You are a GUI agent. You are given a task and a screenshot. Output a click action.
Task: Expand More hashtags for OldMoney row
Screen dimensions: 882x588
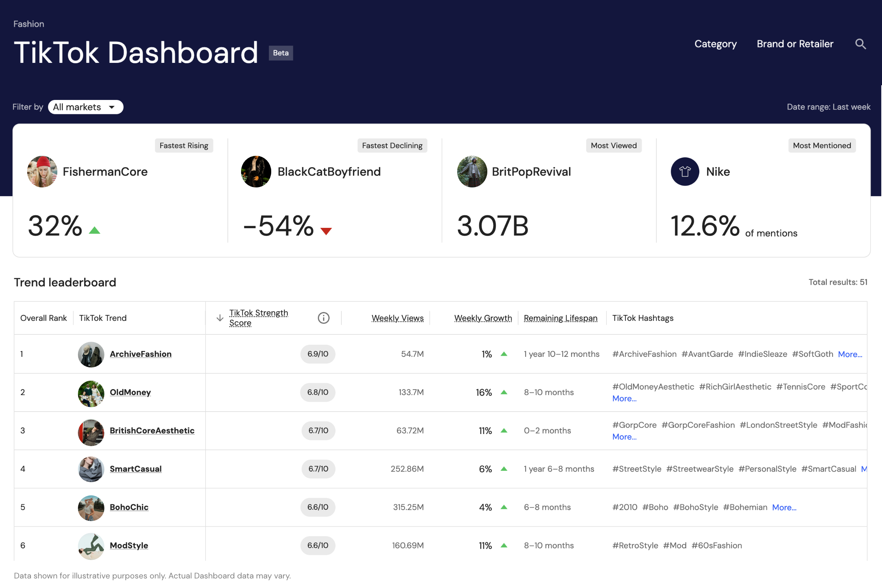click(624, 399)
